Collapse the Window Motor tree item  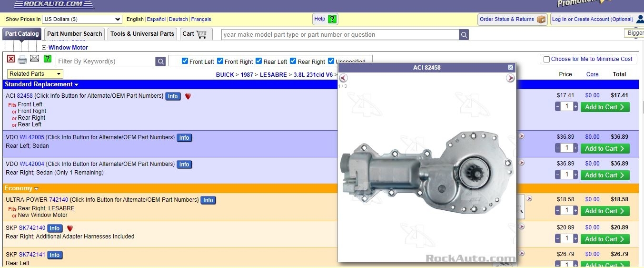click(x=44, y=48)
